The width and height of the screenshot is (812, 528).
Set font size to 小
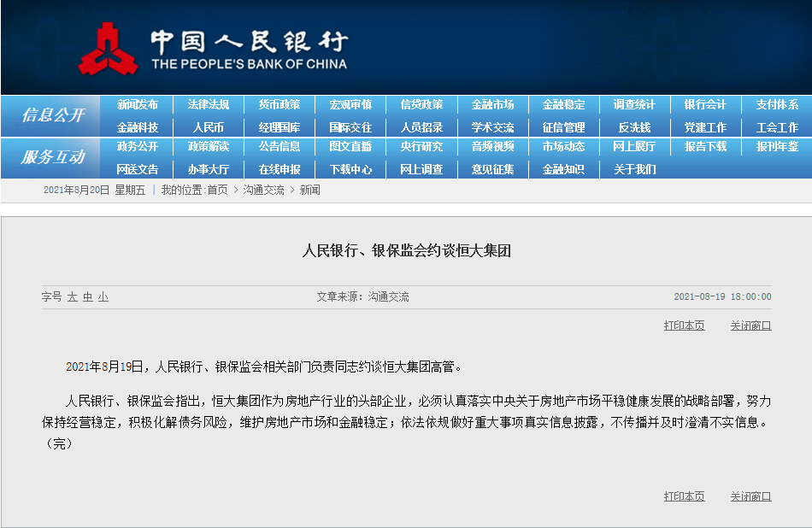pos(103,296)
